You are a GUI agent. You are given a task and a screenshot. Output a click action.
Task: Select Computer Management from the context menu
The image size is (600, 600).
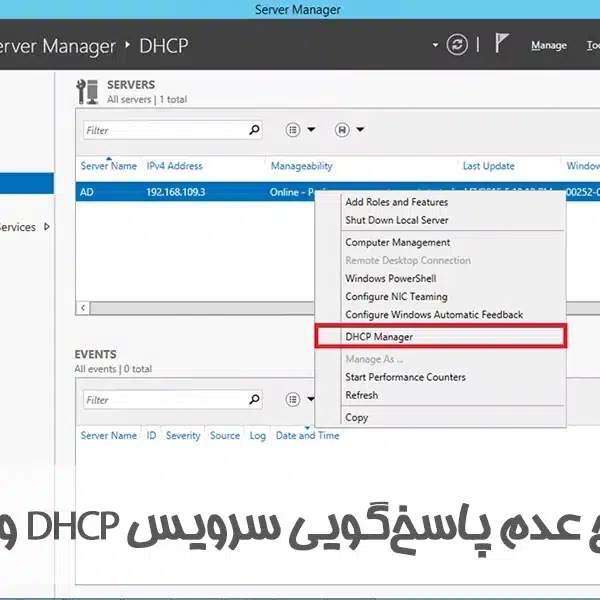(x=397, y=242)
